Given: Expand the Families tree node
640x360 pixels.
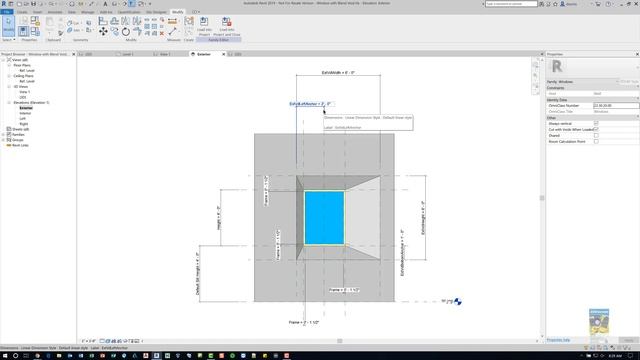Looking at the screenshot, I should [x=3, y=134].
